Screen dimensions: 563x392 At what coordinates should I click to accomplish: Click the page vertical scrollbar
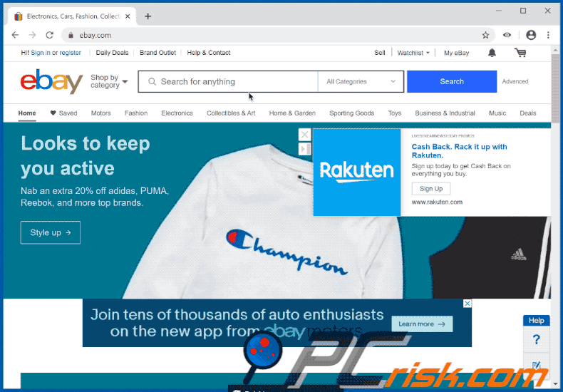[x=555, y=87]
